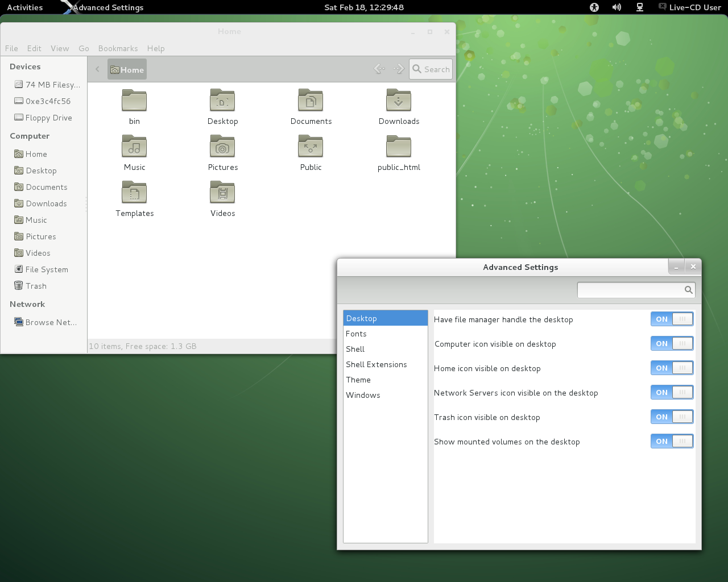Open the bin folder icon
728x582 pixels.
134,101
